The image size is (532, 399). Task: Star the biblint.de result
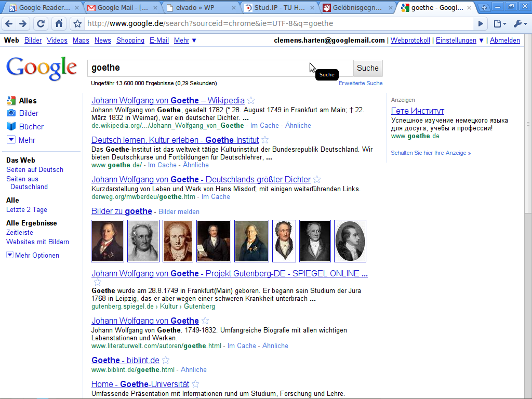[x=166, y=360]
